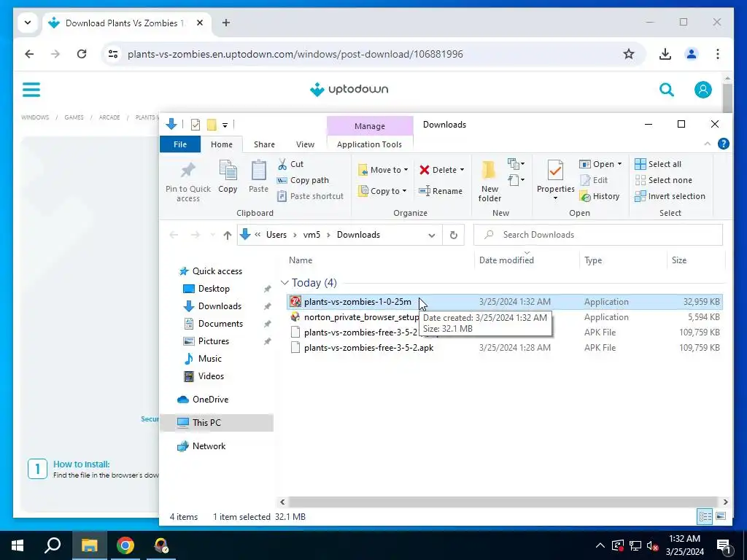Screen dimensions: 747x560
Task: Open Customize Quick Access Toolbar dropdown
Action: pos(225,125)
